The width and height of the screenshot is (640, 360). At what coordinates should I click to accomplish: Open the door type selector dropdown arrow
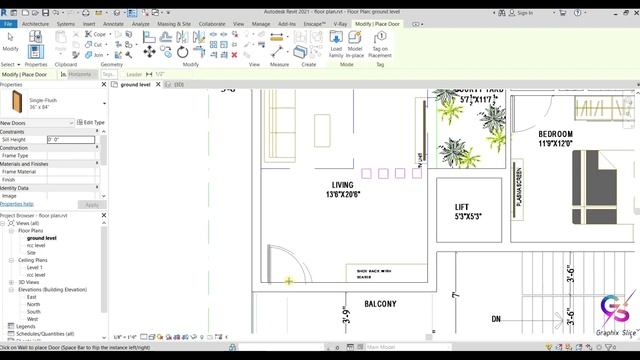(x=104, y=103)
